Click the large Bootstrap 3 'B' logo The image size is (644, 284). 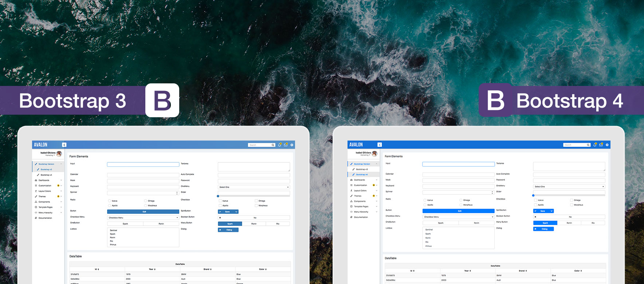click(162, 100)
